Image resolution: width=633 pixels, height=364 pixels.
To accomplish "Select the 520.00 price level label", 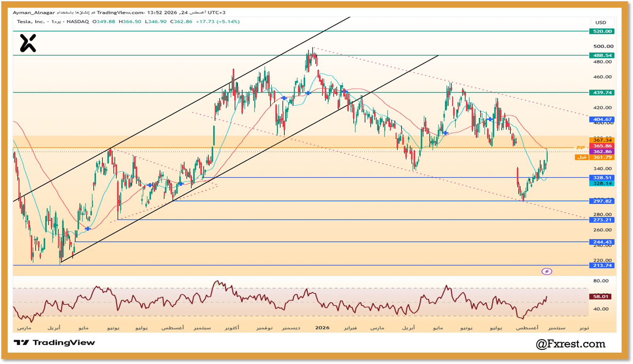I will [602, 31].
